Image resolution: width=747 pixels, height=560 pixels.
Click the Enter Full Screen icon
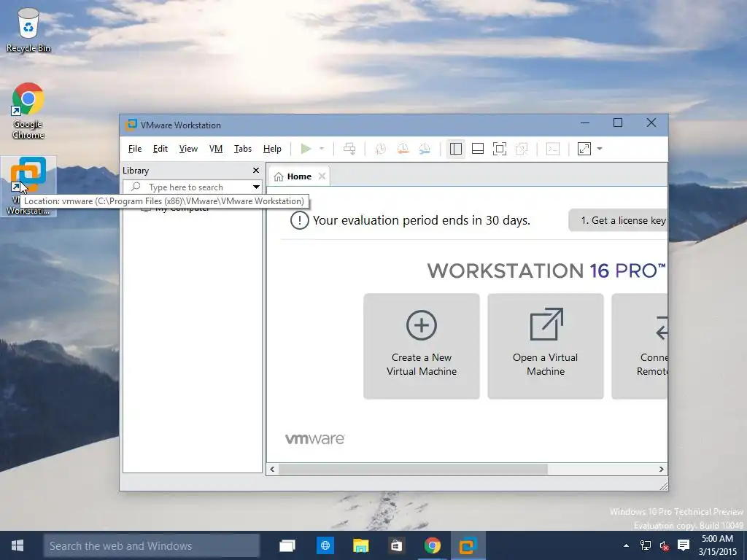[499, 149]
